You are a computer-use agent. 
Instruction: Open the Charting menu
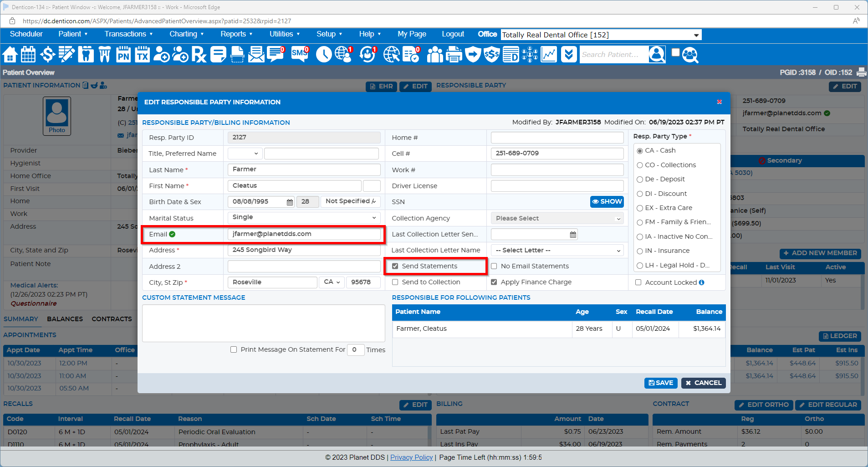tap(186, 34)
